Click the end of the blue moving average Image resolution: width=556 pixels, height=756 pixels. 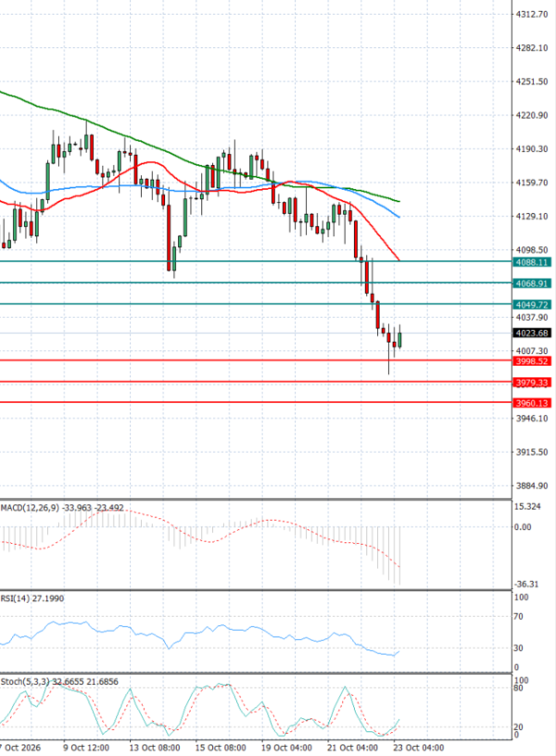click(x=398, y=217)
